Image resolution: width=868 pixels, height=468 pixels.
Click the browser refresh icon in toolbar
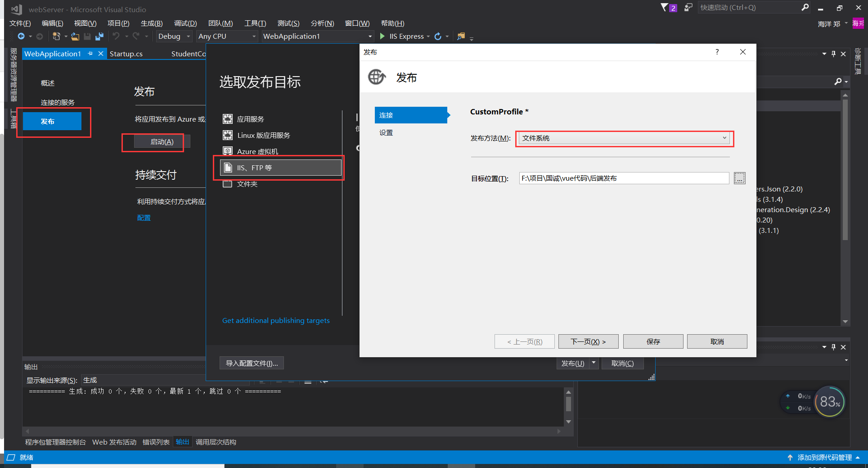[x=438, y=36]
